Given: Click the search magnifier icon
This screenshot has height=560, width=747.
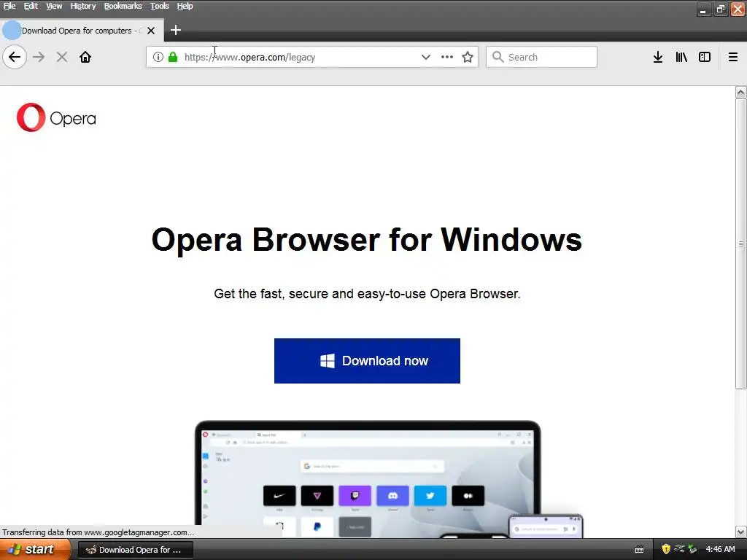Looking at the screenshot, I should tap(498, 57).
